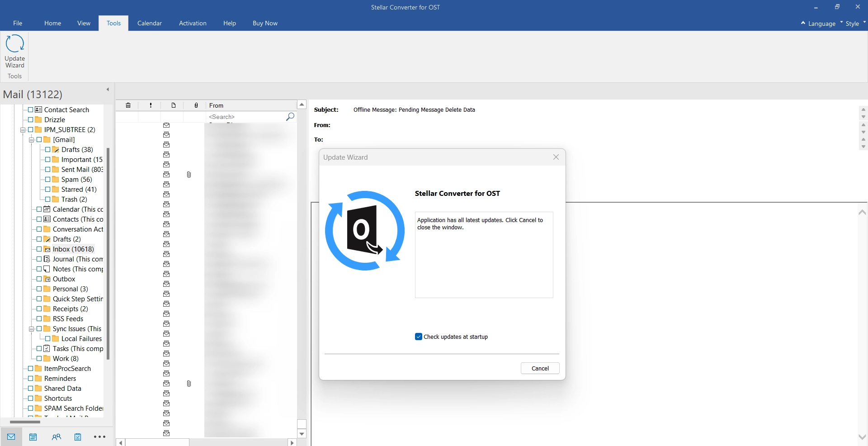Sort by the attachment paperclip column header
Screen dimensions: 868x446
196,105
